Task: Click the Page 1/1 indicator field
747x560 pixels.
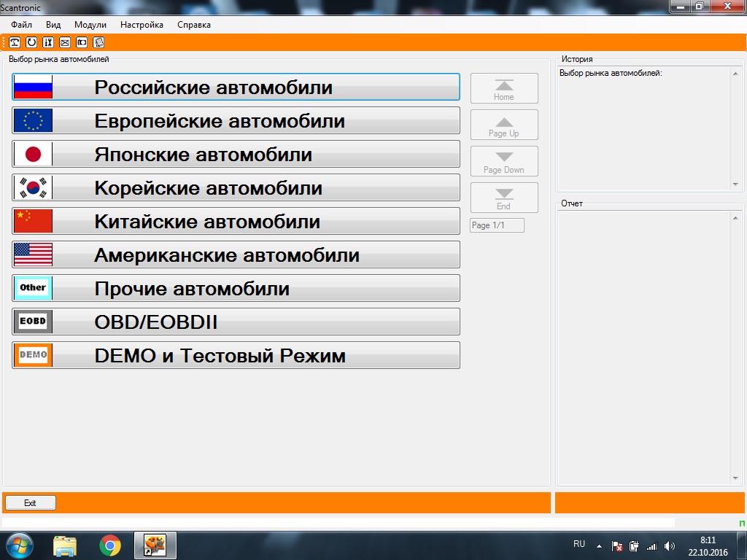Action: tap(497, 225)
